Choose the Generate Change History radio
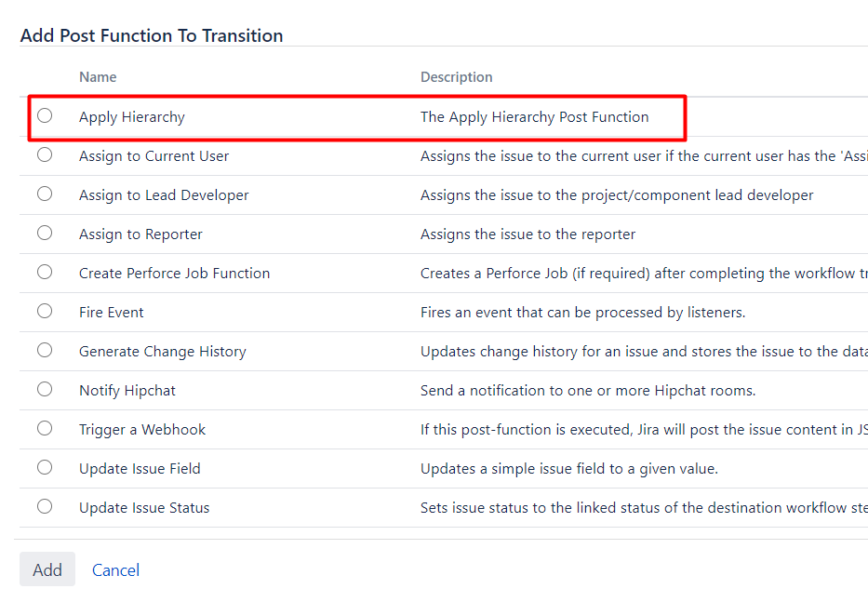Screen dimensions: 868x589 pos(45,351)
